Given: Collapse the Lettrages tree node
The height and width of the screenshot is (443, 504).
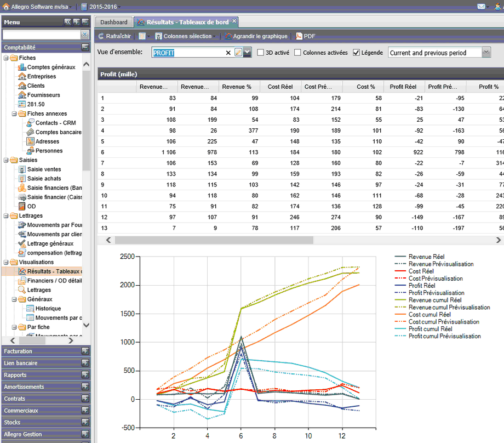Looking at the screenshot, I should tap(6, 216).
